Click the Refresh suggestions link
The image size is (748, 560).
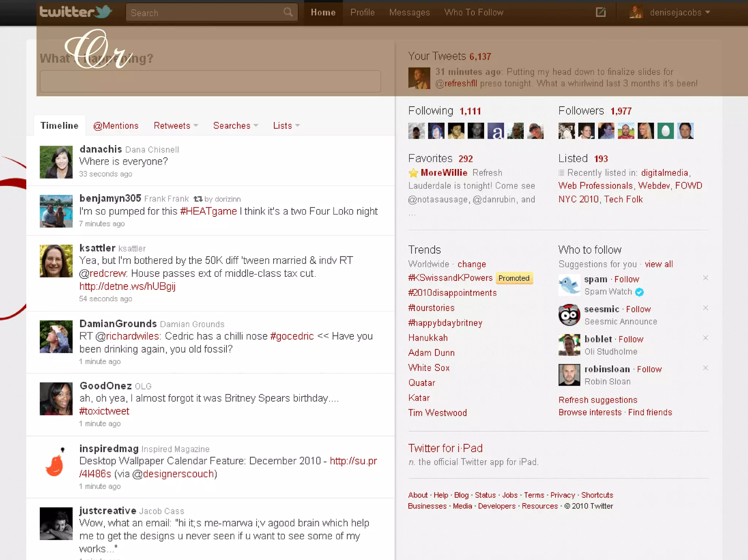(x=598, y=400)
